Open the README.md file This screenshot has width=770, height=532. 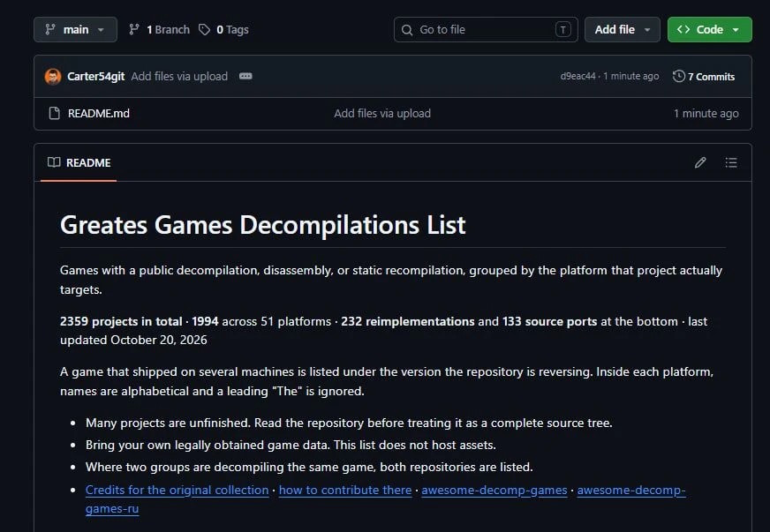pos(99,113)
